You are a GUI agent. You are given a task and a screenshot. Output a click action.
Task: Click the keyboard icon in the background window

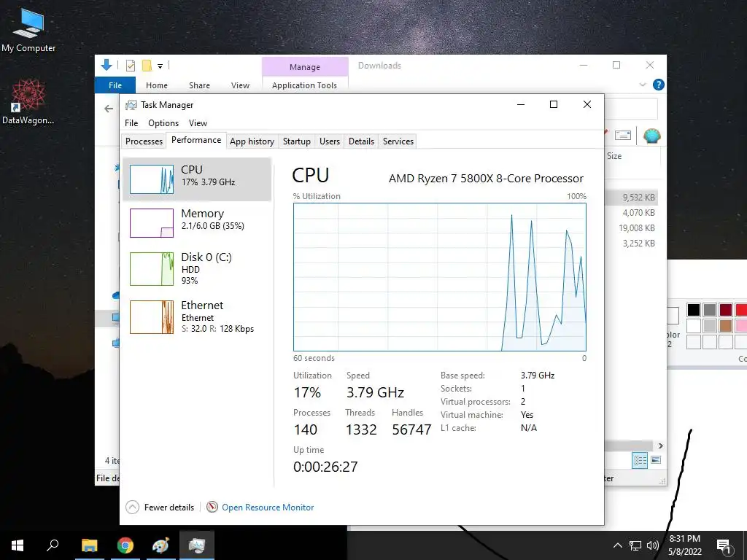pyautogui.click(x=623, y=135)
